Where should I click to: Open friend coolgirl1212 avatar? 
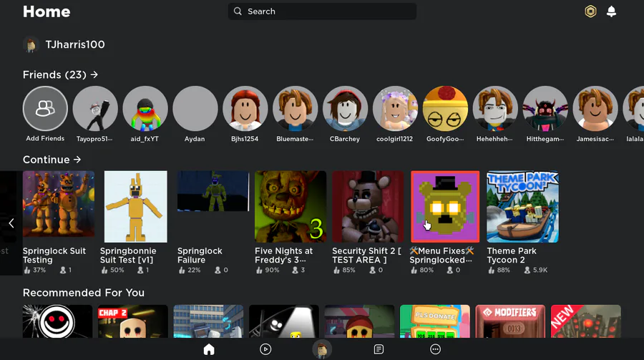point(395,109)
